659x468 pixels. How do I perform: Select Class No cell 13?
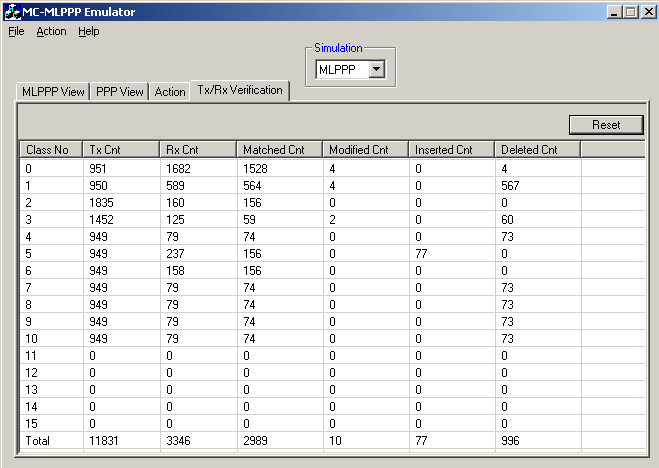[x=32, y=390]
